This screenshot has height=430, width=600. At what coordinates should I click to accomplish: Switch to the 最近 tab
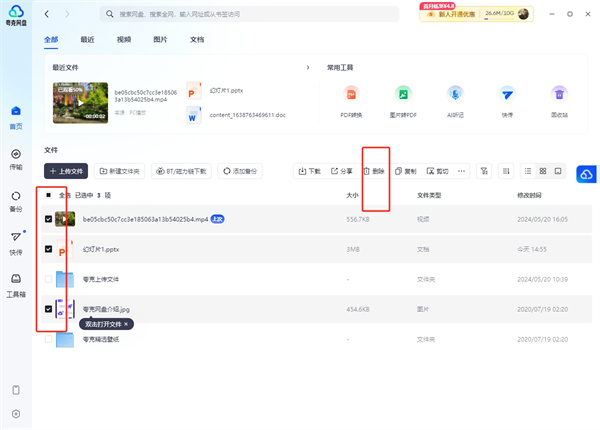coord(87,39)
